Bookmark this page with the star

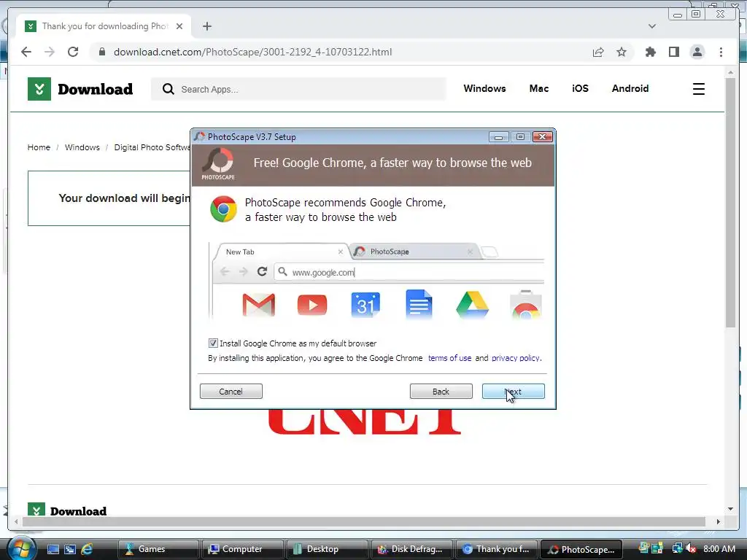[622, 52]
